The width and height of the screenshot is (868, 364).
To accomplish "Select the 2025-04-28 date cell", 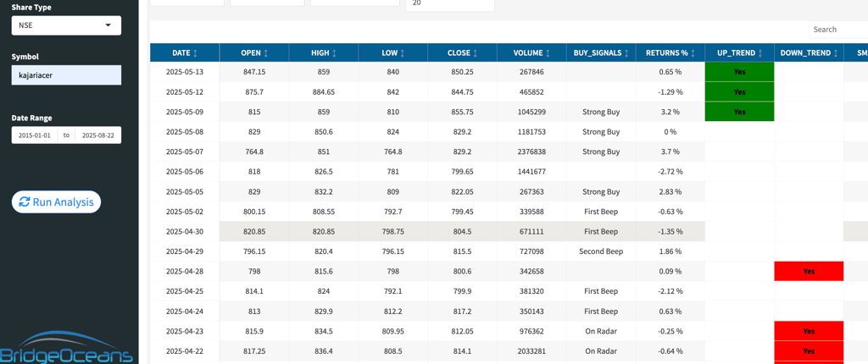I will [x=185, y=271].
